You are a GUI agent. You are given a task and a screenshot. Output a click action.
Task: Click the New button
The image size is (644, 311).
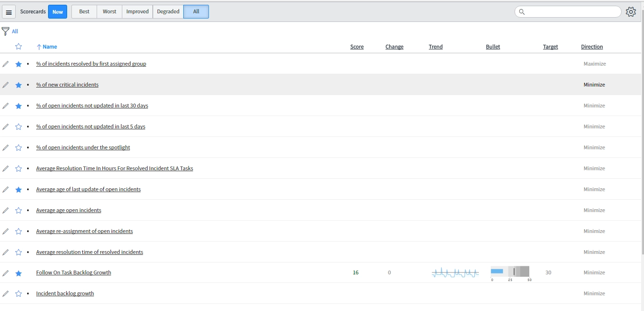pyautogui.click(x=58, y=12)
